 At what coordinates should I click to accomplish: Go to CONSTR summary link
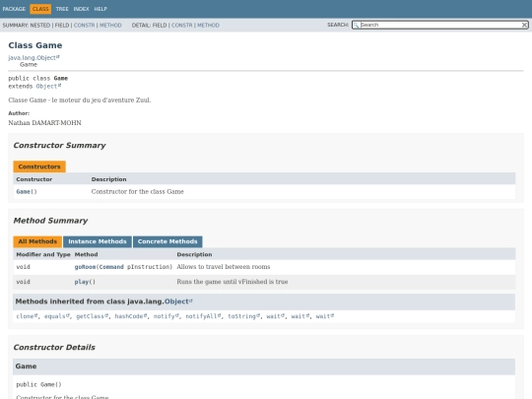[x=85, y=25]
